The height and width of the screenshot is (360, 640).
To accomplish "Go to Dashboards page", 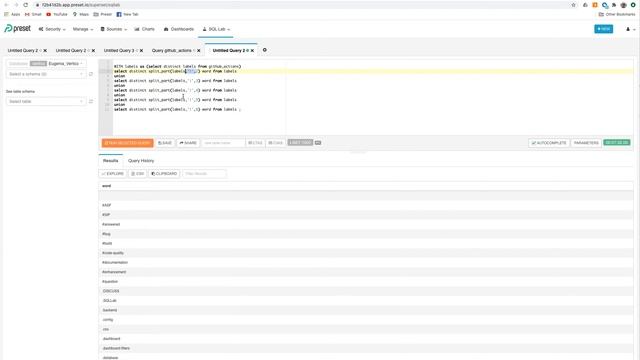I will pos(179,29).
